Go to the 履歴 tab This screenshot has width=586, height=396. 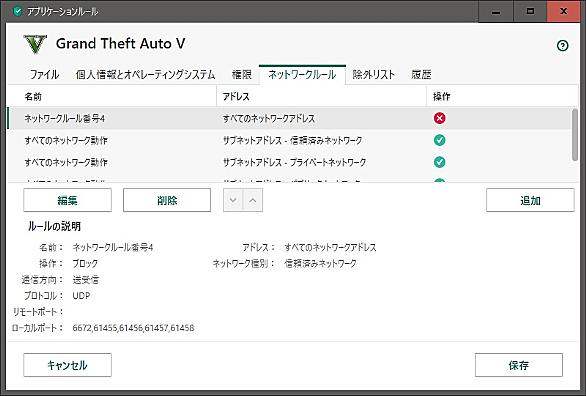(421, 75)
